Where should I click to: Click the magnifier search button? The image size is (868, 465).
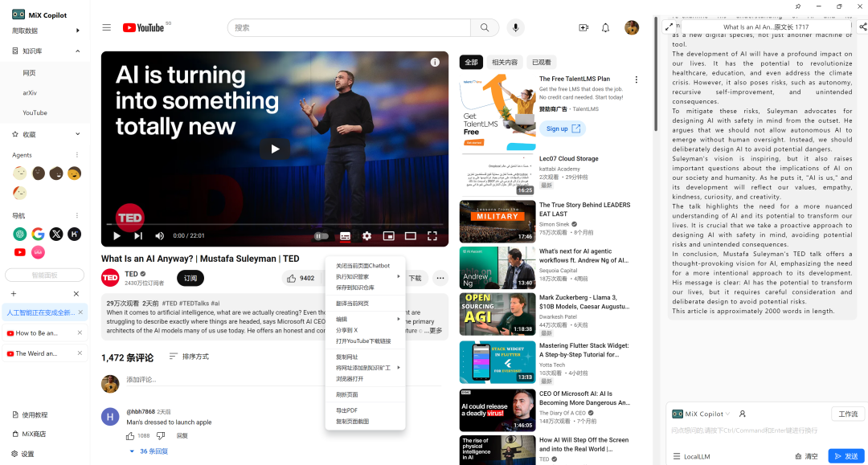(x=485, y=27)
